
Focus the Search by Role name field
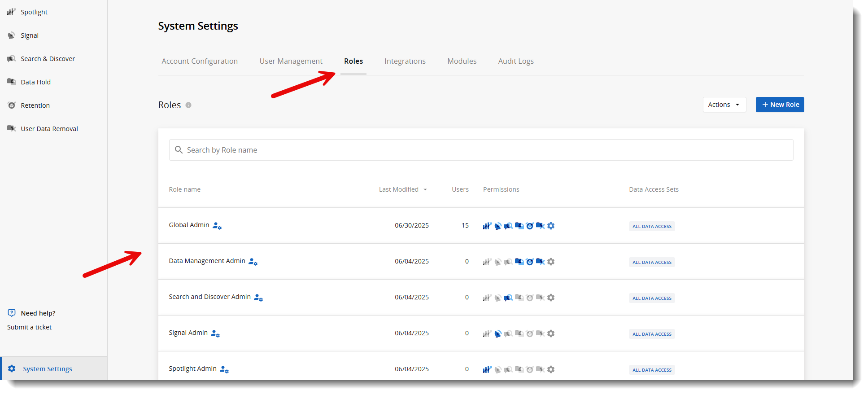tap(481, 150)
